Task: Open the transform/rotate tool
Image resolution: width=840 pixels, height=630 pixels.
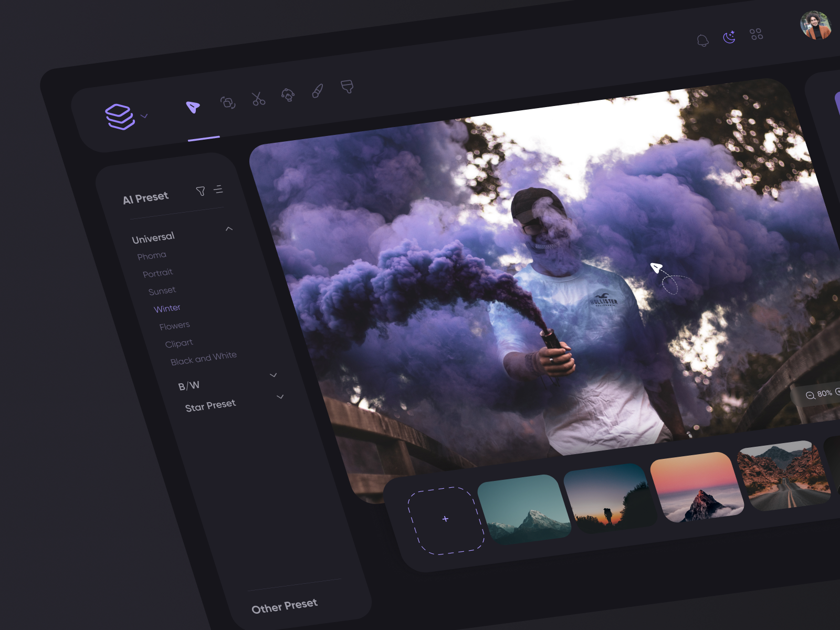Action: [x=227, y=101]
